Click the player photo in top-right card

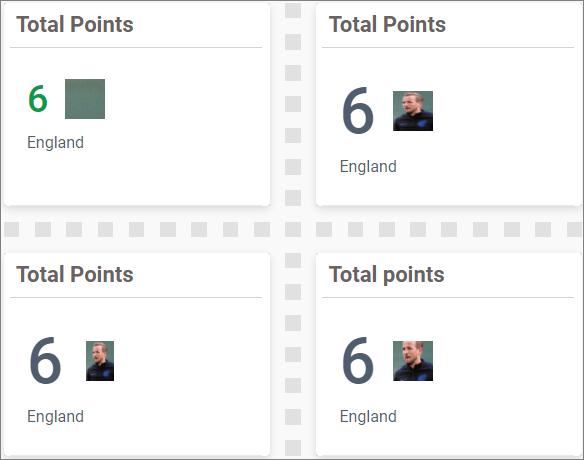pos(413,111)
